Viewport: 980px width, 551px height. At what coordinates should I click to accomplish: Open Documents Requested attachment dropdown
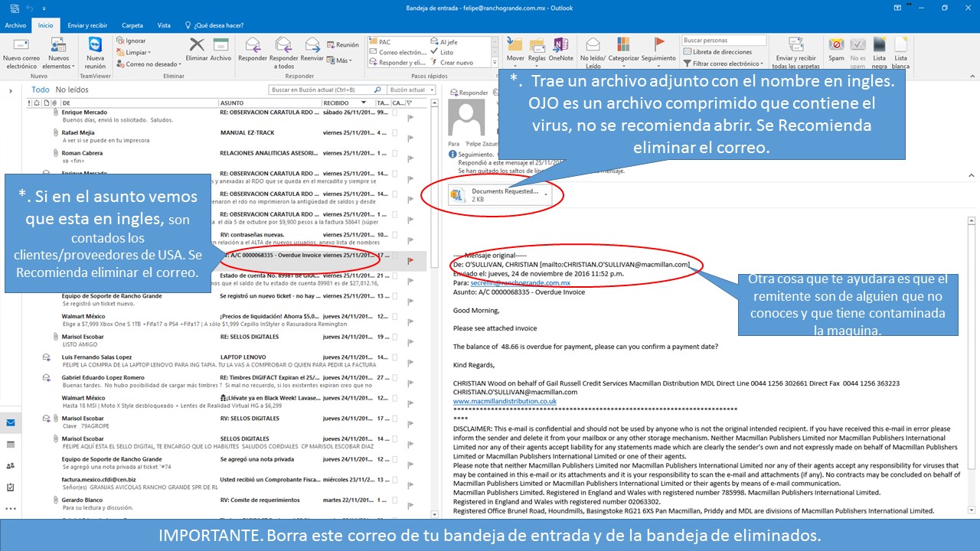(546, 194)
